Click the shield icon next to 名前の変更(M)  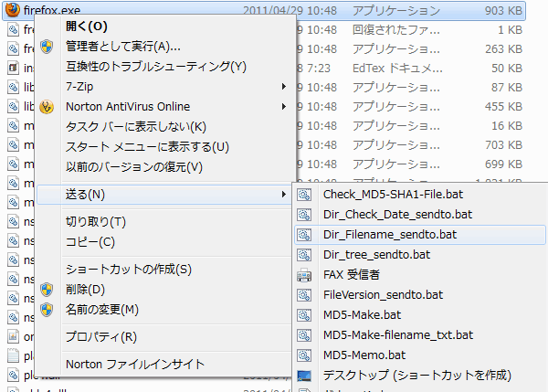(47, 310)
